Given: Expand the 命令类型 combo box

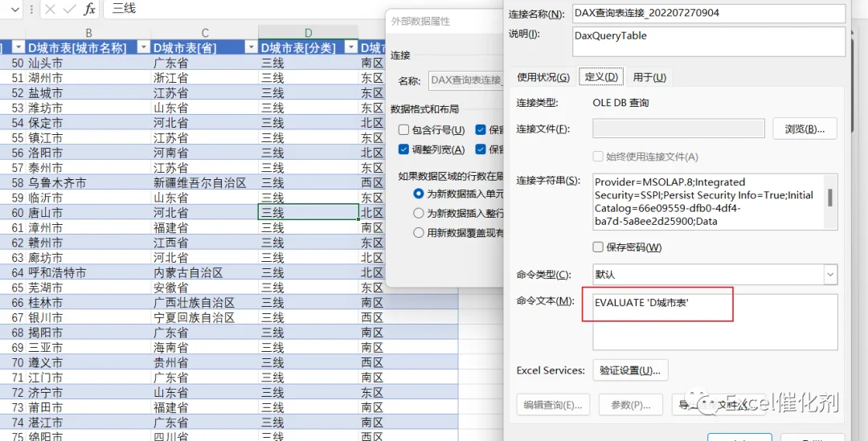Looking at the screenshot, I should [830, 274].
